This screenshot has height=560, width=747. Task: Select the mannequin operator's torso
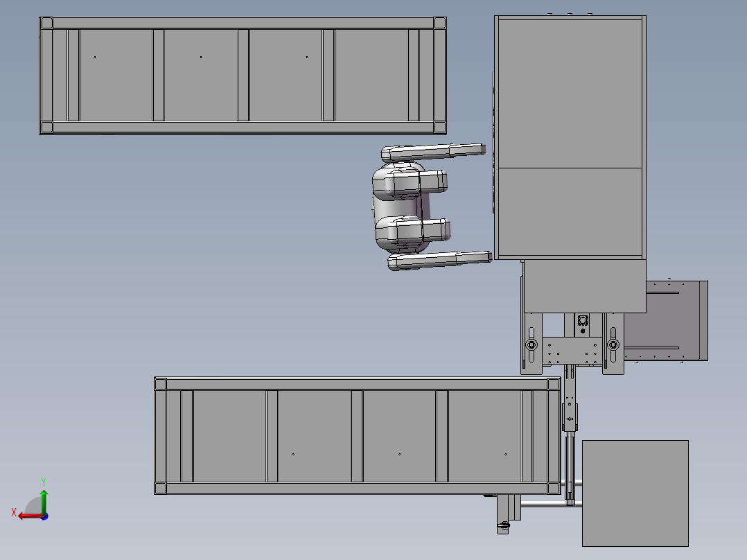click(x=401, y=207)
